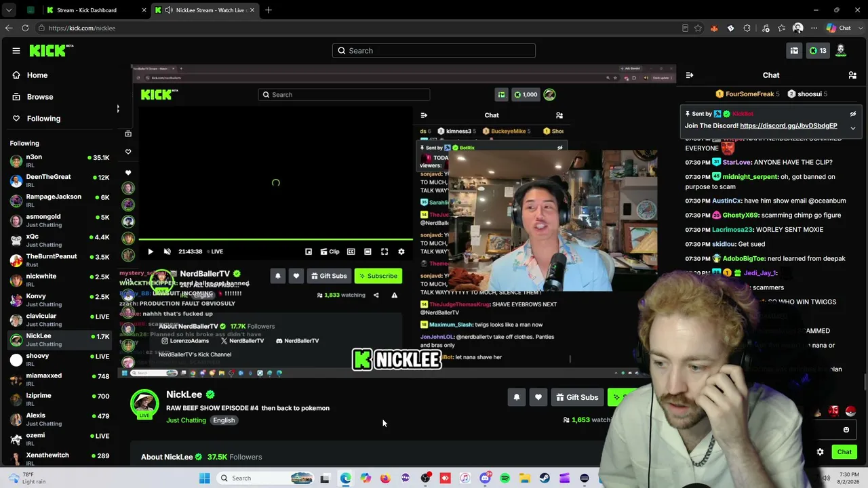Open the chat users list icon
The height and width of the screenshot is (488, 868).
(x=852, y=75)
